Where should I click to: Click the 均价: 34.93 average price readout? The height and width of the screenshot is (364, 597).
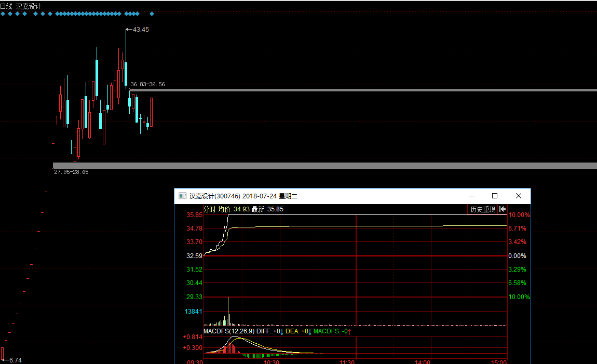(234, 209)
